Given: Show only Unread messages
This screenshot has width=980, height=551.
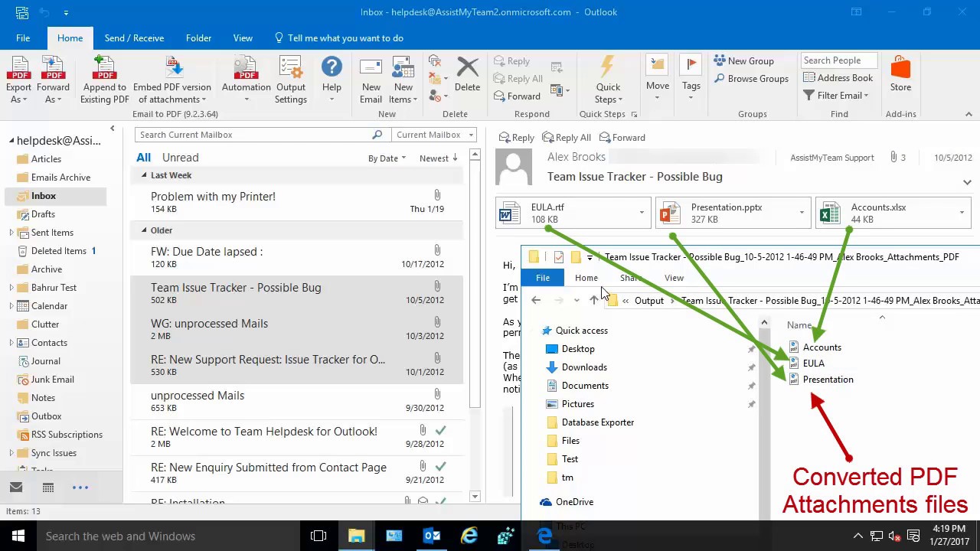Looking at the screenshot, I should click(x=180, y=158).
